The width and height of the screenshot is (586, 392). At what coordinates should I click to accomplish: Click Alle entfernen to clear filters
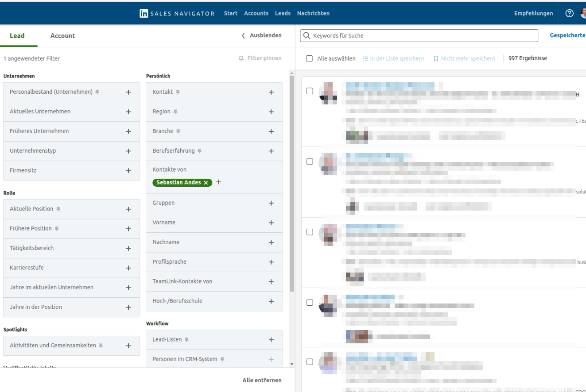pos(262,380)
